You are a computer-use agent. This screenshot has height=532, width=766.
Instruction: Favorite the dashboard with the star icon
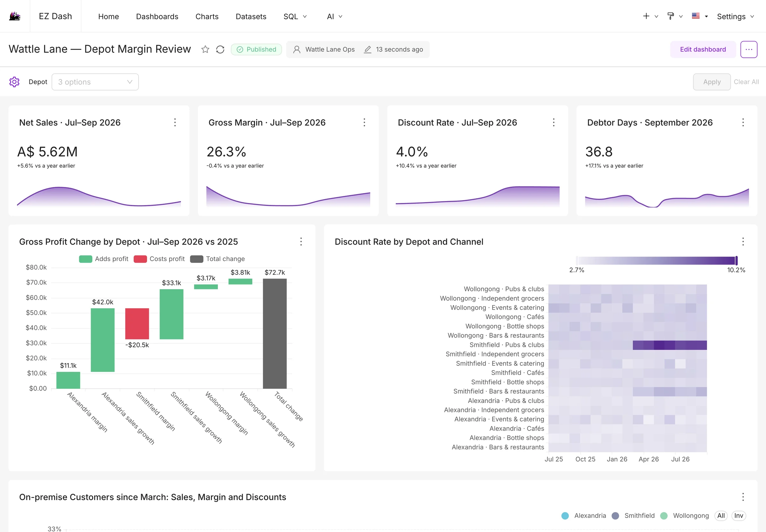click(x=205, y=49)
